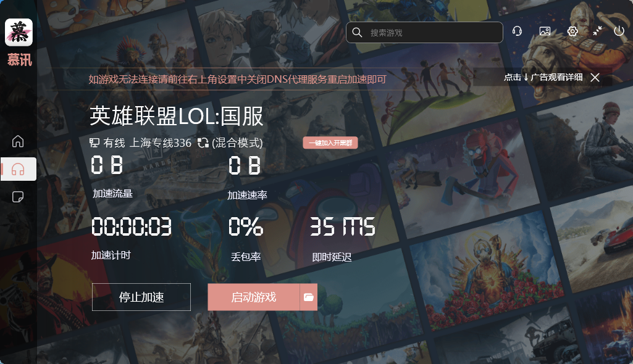Click the search magnifier icon
The image size is (633, 364).
[357, 32]
